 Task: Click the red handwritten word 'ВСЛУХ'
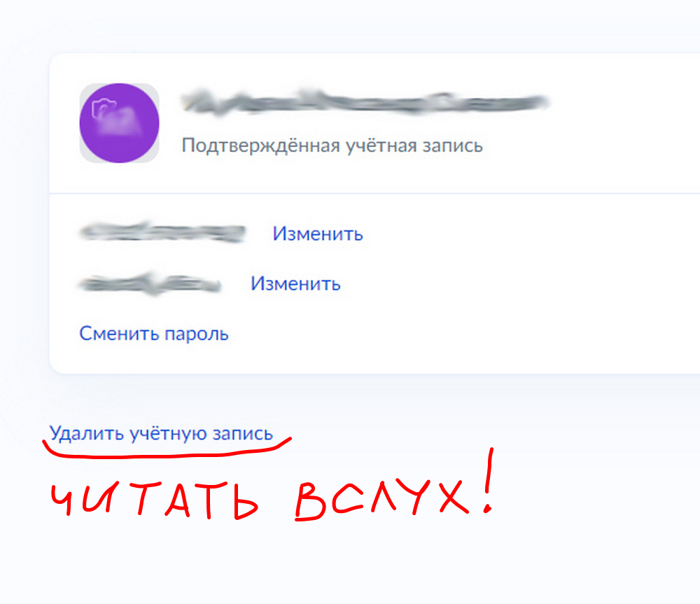click(381, 499)
